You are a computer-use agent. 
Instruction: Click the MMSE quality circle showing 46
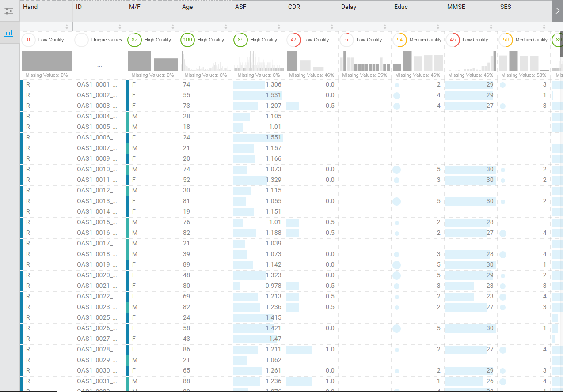[453, 40]
